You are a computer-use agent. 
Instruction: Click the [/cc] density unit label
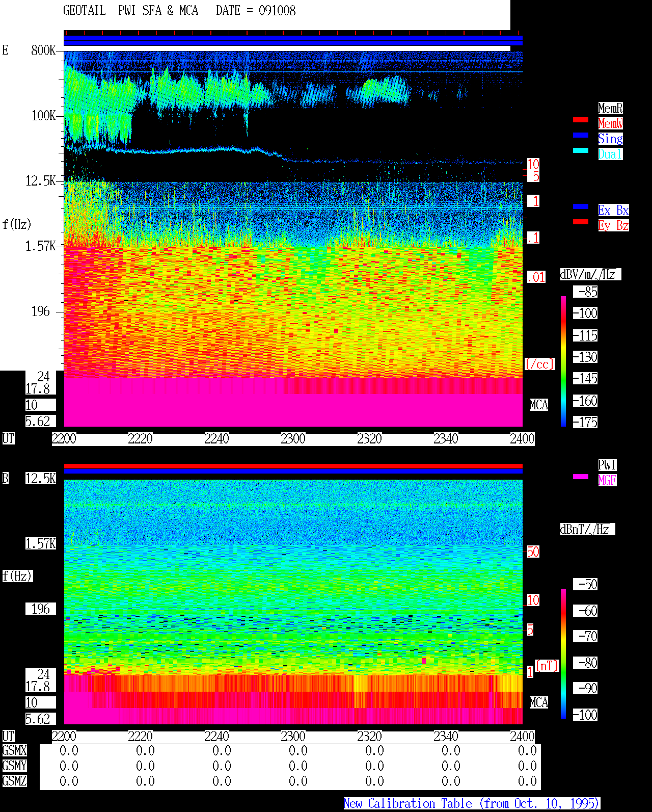click(539, 364)
